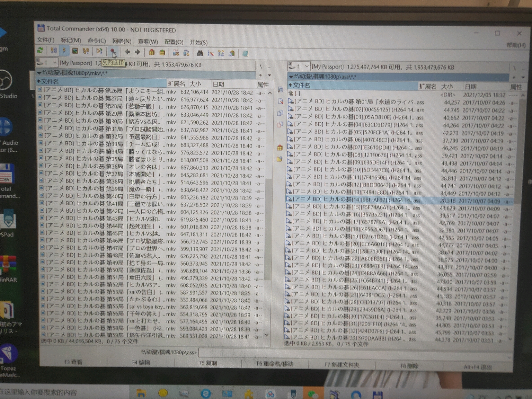532x399 pixels.
Task: Click the new folder icon in middle bar
Action: (280, 159)
